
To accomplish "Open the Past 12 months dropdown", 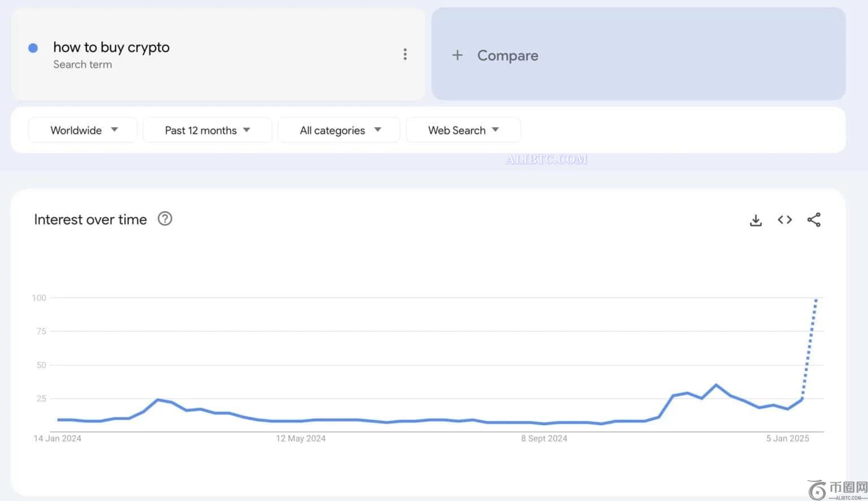I will 207,130.
